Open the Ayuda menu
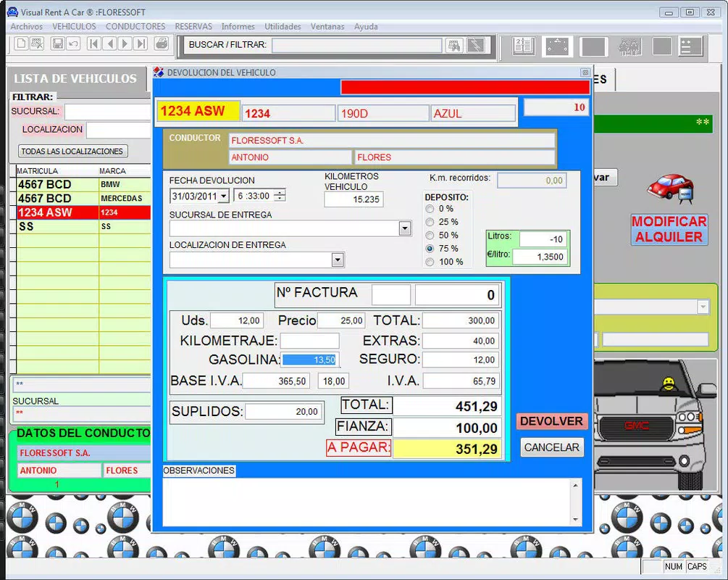The width and height of the screenshot is (728, 580). [366, 27]
